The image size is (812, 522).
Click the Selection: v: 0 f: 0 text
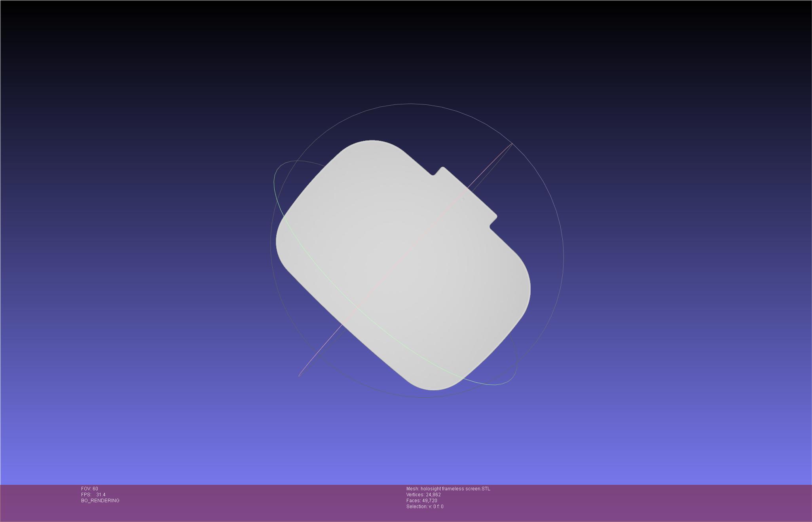425,507
